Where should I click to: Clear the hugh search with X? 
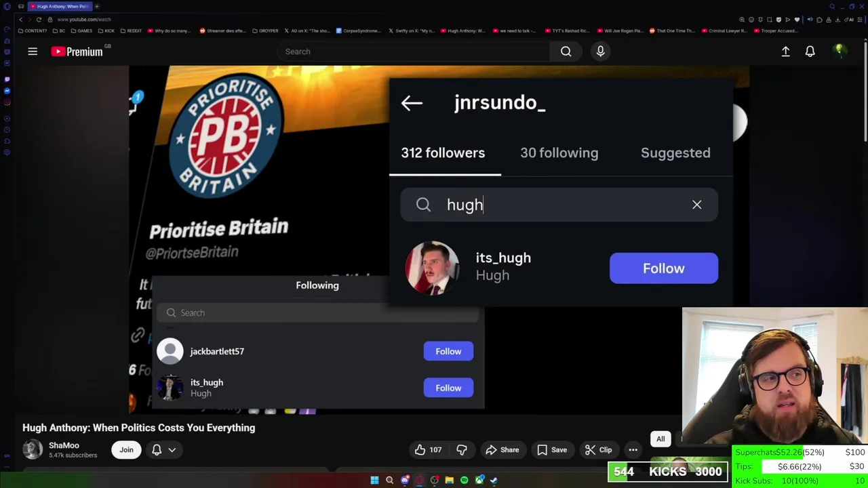[696, 205]
